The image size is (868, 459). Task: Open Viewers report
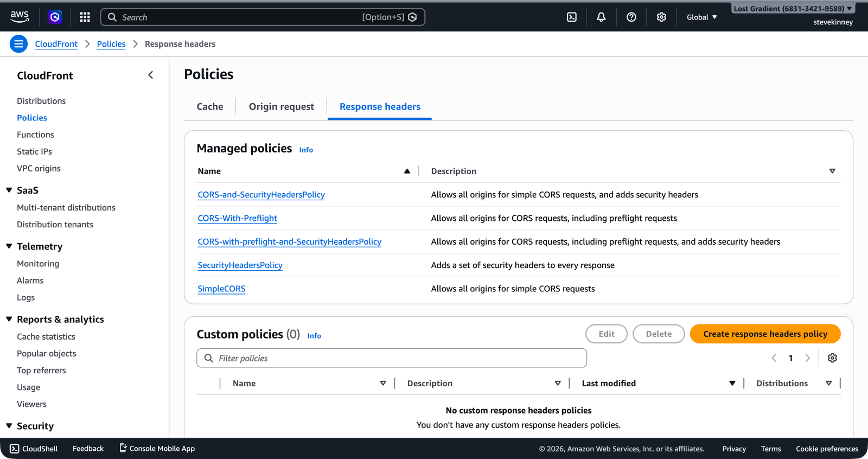coord(31,404)
